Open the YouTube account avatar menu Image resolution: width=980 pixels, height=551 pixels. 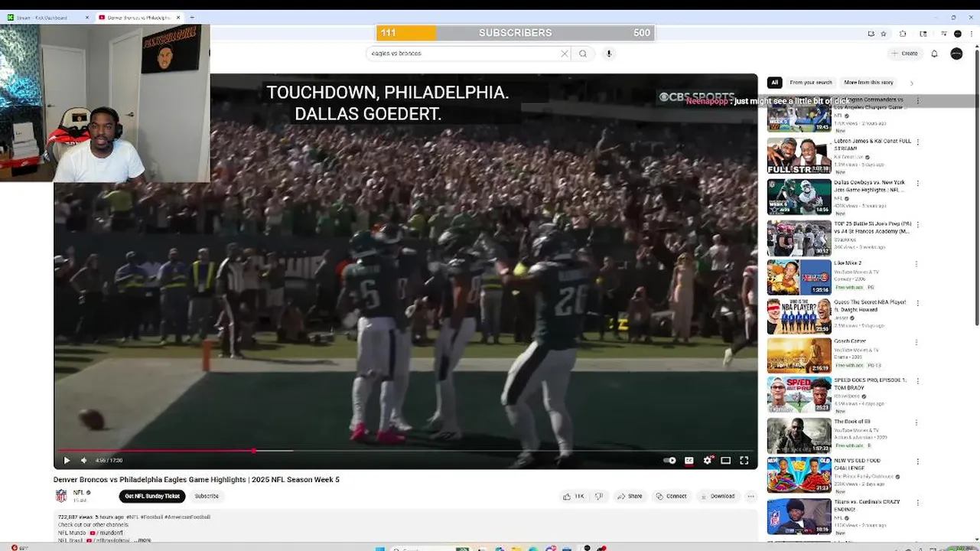pos(956,54)
